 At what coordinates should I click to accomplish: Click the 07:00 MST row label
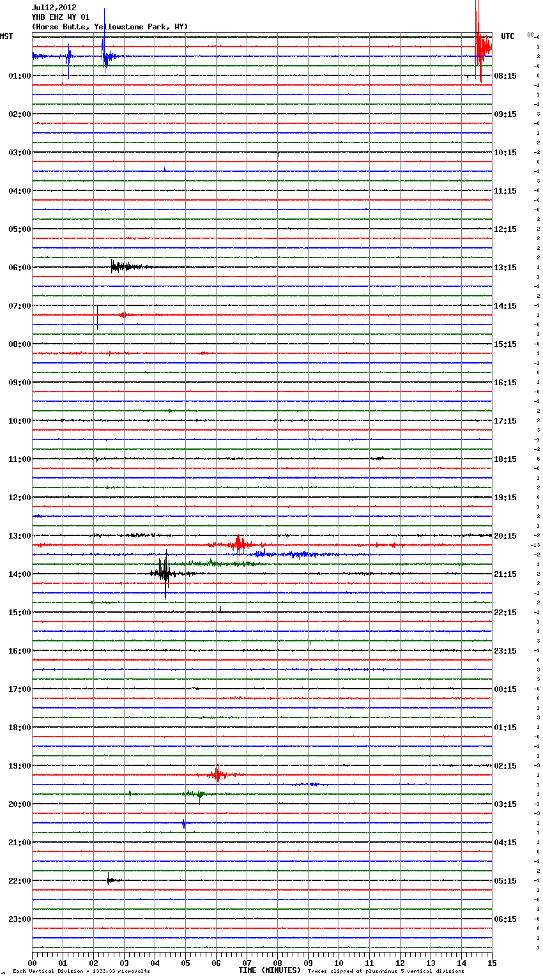coord(19,306)
